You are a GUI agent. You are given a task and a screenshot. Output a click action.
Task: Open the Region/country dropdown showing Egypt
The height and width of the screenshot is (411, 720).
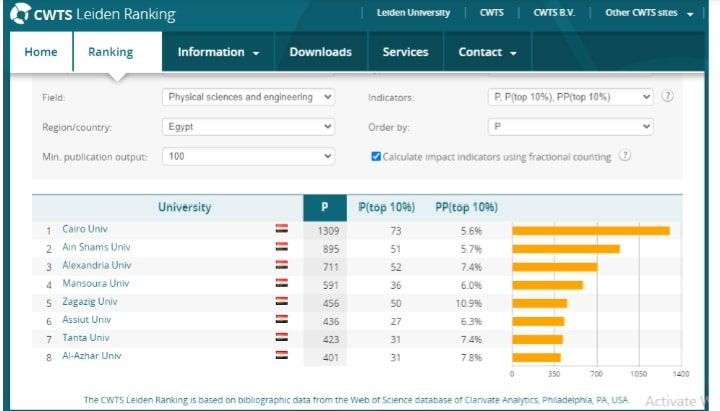pyautogui.click(x=248, y=127)
